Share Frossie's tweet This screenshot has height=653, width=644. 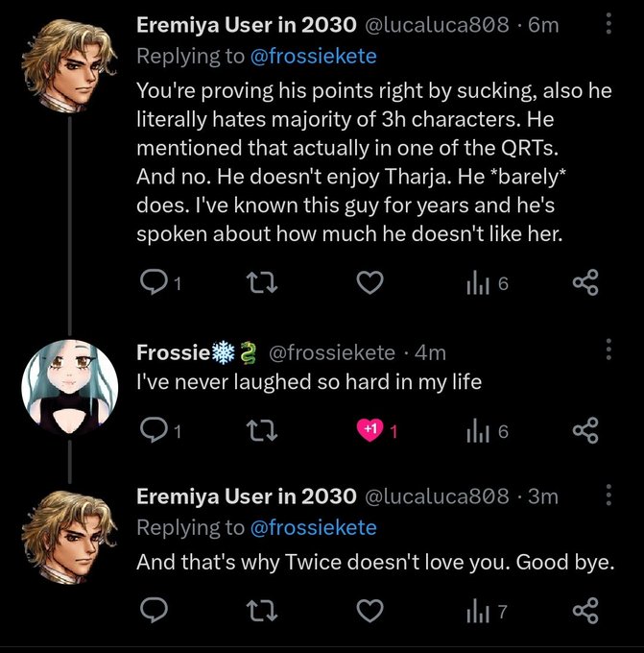(585, 430)
